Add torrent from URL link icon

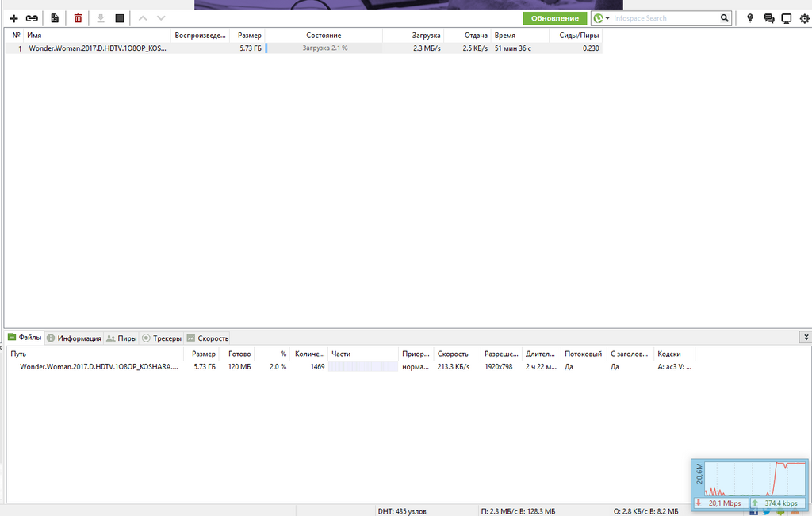click(32, 18)
